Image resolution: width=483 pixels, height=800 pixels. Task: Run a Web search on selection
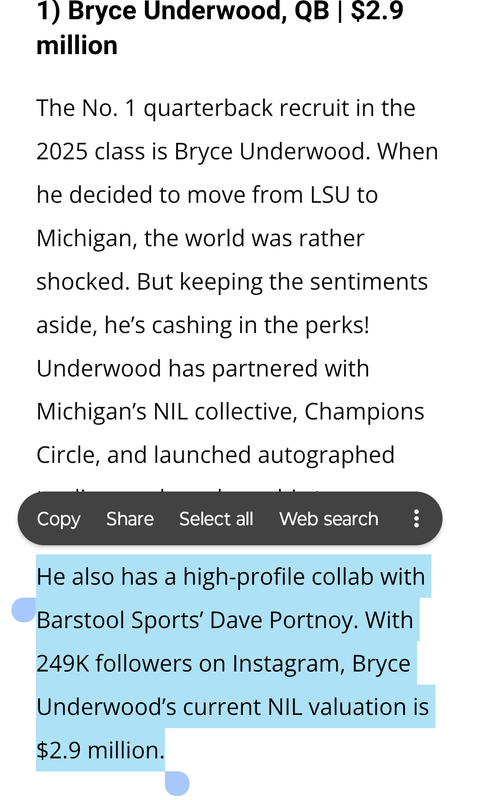[328, 519]
